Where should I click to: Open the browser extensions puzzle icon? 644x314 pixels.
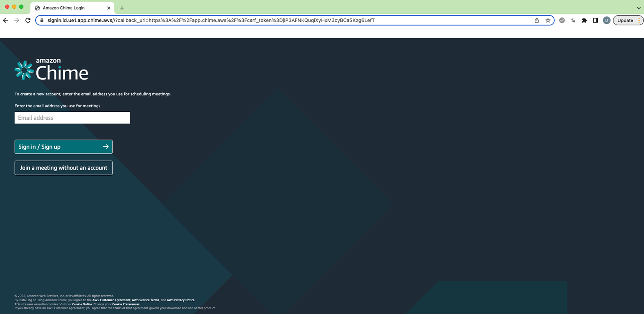coord(584,20)
